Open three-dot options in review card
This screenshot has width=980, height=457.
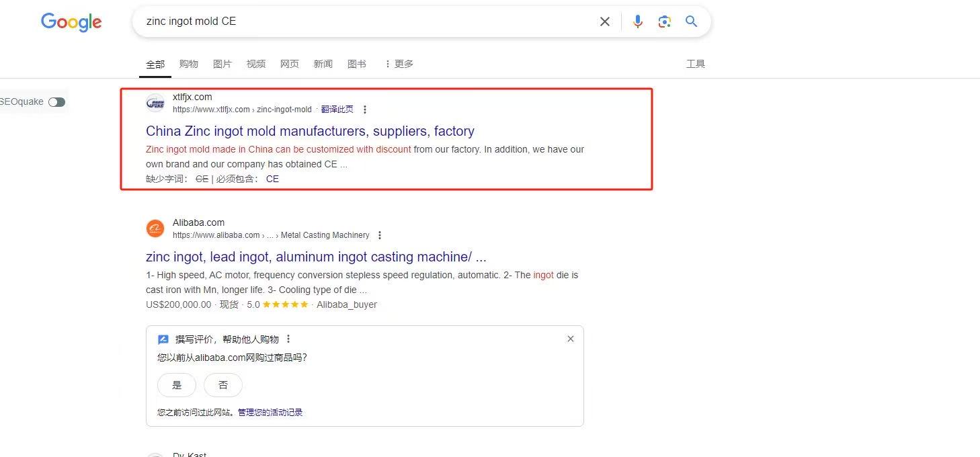[x=288, y=339]
